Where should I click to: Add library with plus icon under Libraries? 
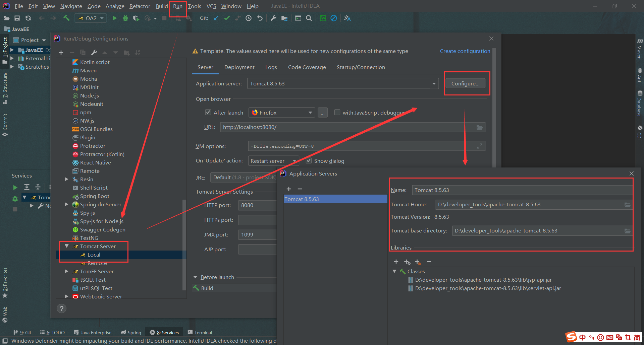click(396, 262)
